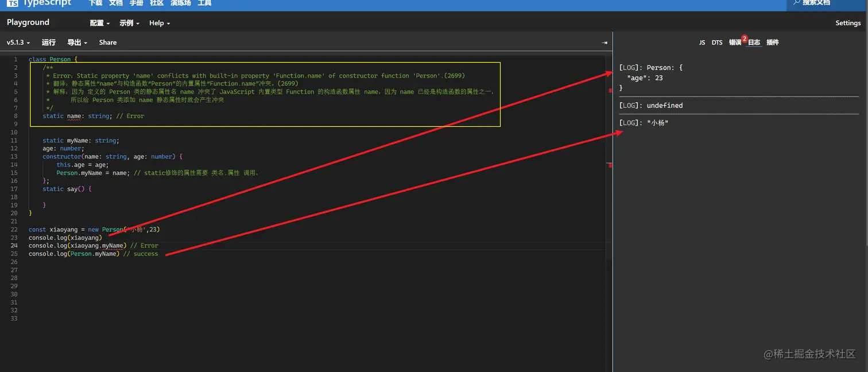Collapse sidebar with the arrow toggle icon
This screenshot has width=868, height=372.
tap(604, 42)
